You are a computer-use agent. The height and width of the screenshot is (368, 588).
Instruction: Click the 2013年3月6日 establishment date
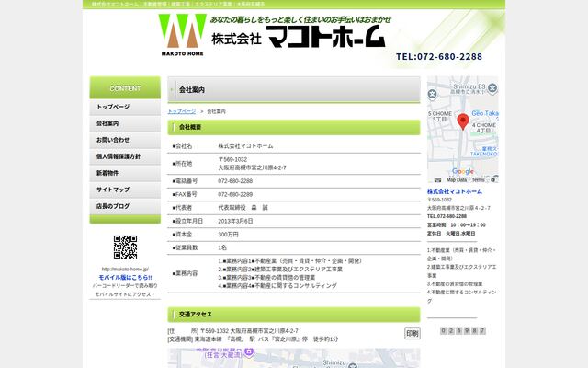pyautogui.click(x=235, y=221)
